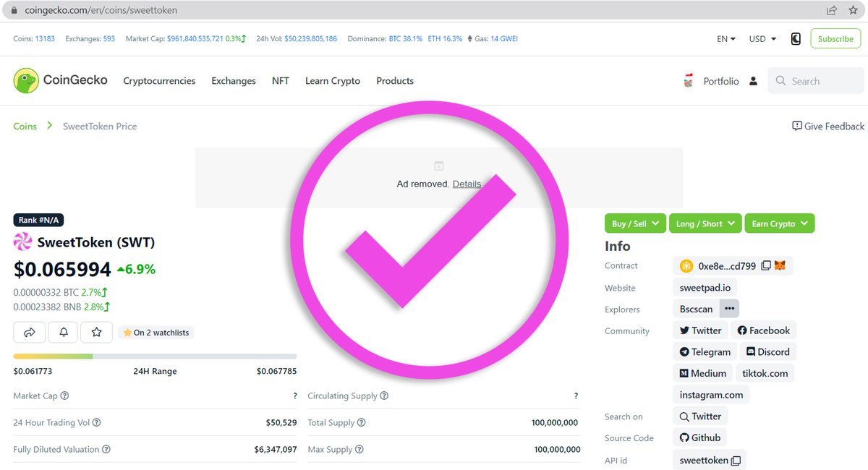Viewport: 868px width, 470px height.
Task: Copy the contract address icon
Action: [x=766, y=266]
